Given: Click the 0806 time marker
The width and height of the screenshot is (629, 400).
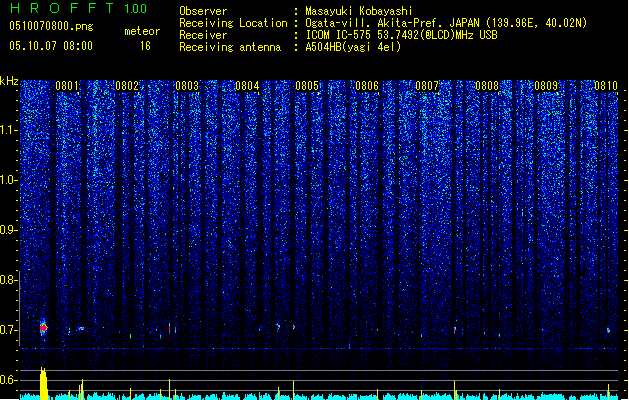Looking at the screenshot, I should [367, 85].
